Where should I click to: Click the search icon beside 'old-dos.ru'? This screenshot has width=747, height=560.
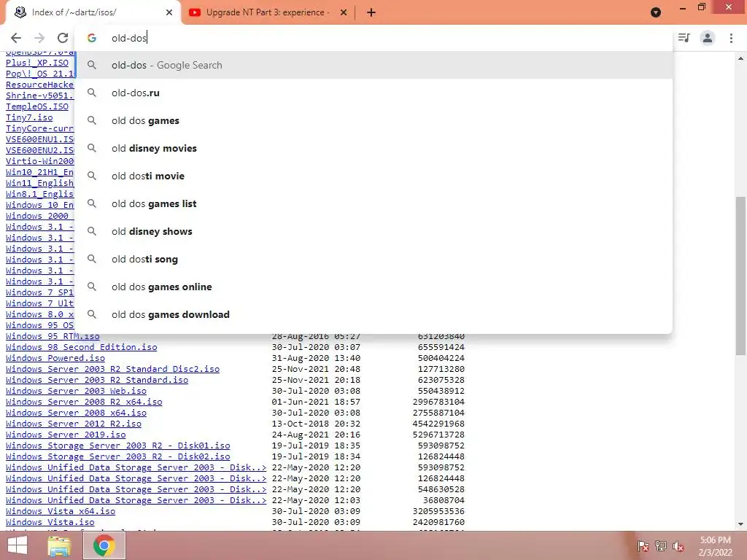(92, 93)
